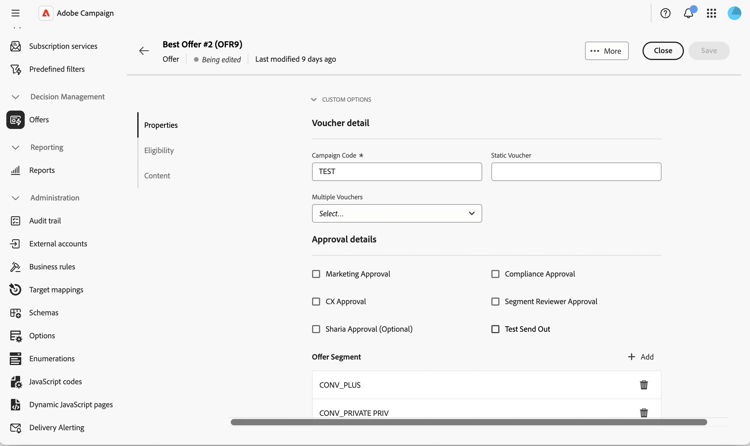The height and width of the screenshot is (446, 750).
Task: Click the plus icon beside Add
Action: [631, 357]
